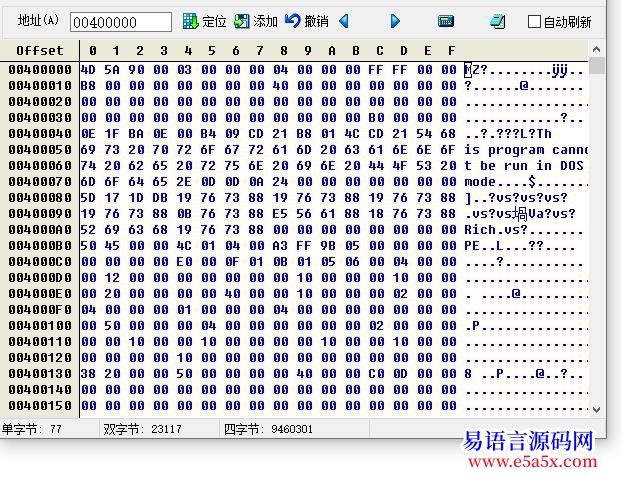Select first byte 4D at row 00400000
Screen dimensions: 622x477
(x=88, y=69)
